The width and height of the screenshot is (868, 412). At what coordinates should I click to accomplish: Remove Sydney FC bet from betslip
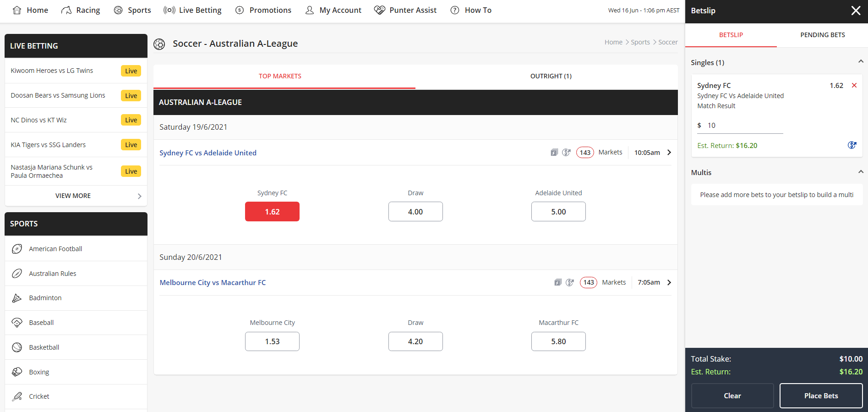point(854,85)
